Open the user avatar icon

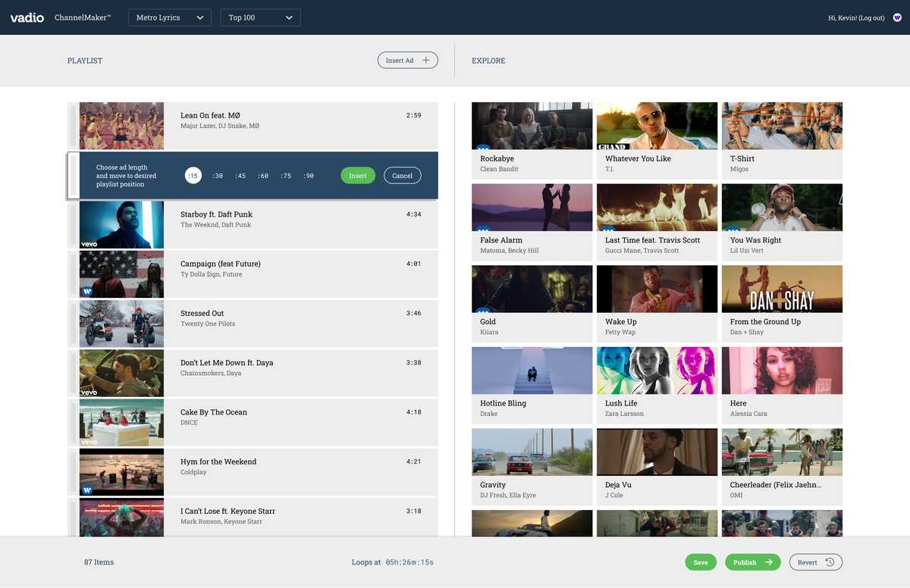897,17
